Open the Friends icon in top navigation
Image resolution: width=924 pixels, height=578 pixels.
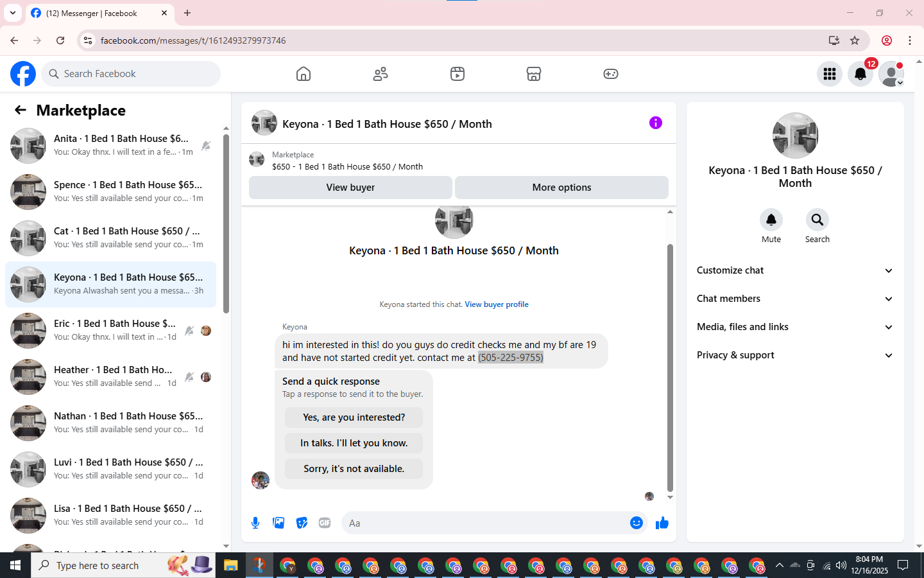[x=381, y=74]
